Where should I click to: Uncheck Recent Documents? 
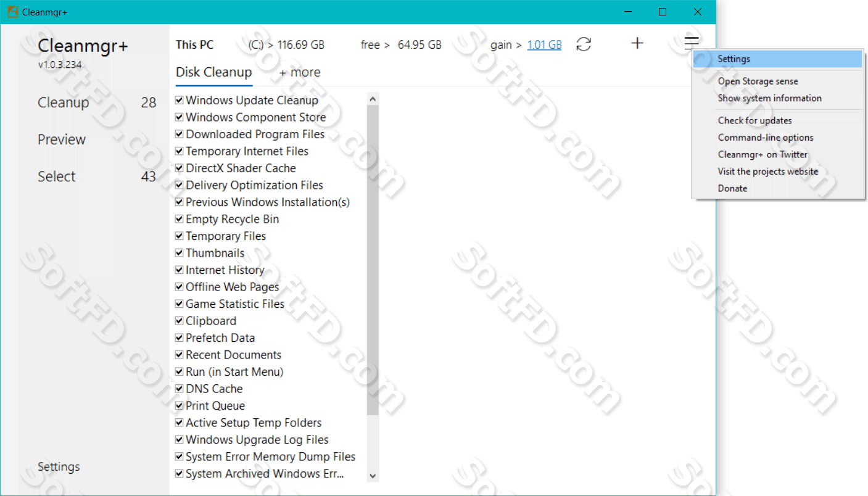click(180, 355)
